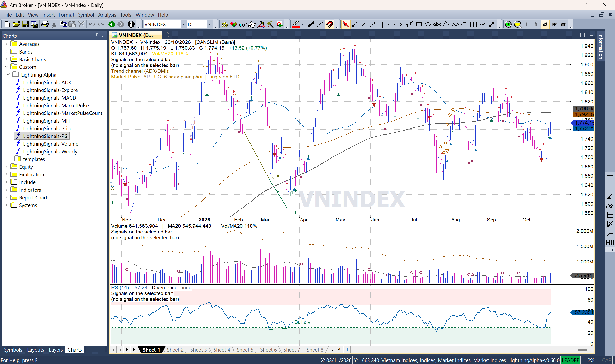Collapse the Lightning Alpha folder
This screenshot has height=364, width=615.
click(x=8, y=75)
